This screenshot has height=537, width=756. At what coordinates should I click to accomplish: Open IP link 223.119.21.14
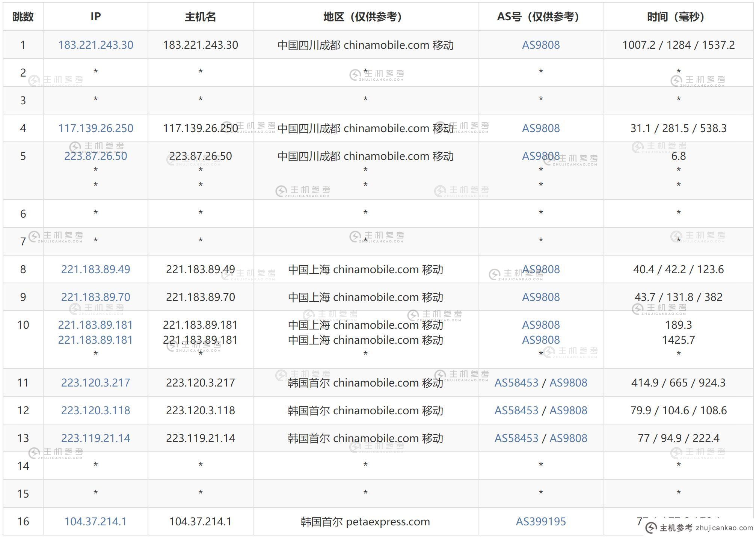tap(95, 438)
